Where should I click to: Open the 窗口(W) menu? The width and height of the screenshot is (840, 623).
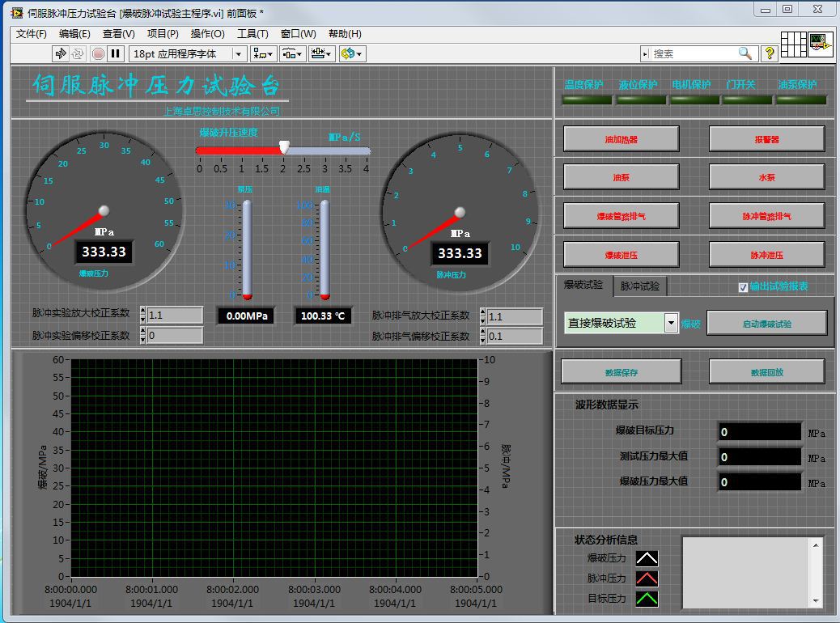[298, 34]
